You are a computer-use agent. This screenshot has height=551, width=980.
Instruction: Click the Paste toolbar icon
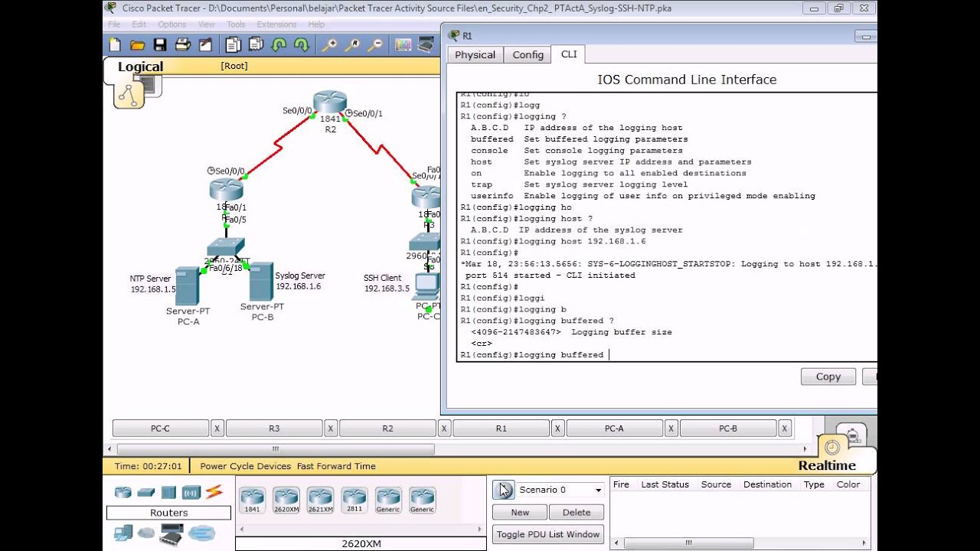pyautogui.click(x=256, y=45)
